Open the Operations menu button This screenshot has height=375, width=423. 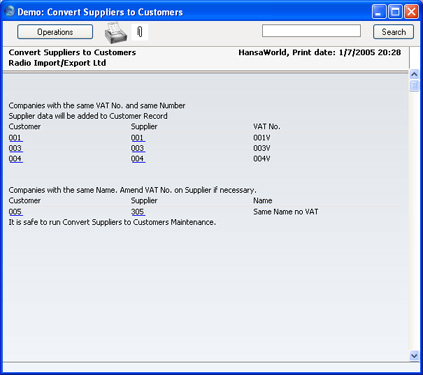(x=55, y=32)
